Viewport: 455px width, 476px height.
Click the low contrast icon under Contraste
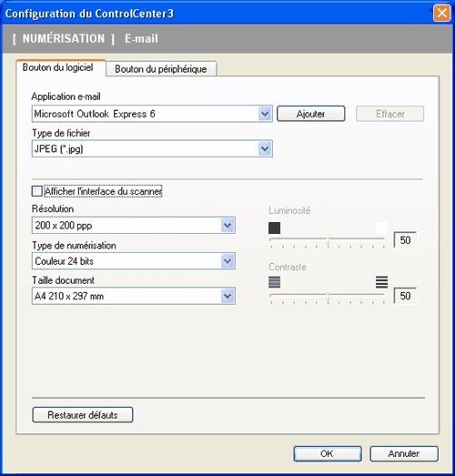pyautogui.click(x=275, y=282)
